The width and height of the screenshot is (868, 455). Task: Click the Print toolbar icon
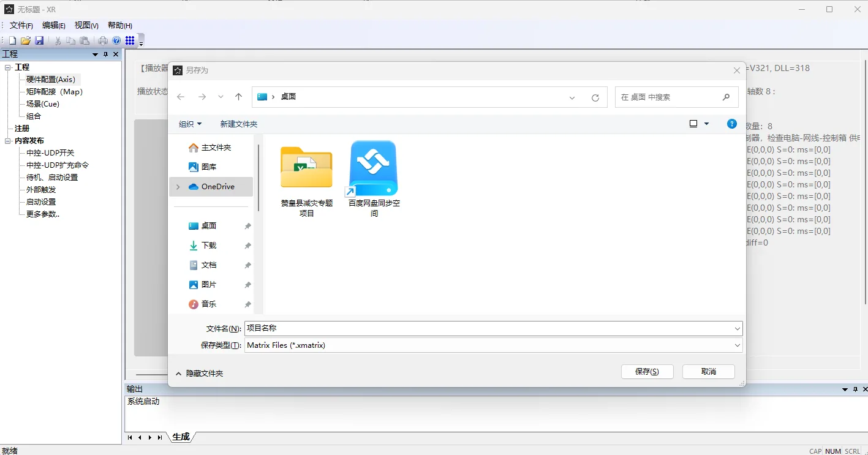point(103,40)
